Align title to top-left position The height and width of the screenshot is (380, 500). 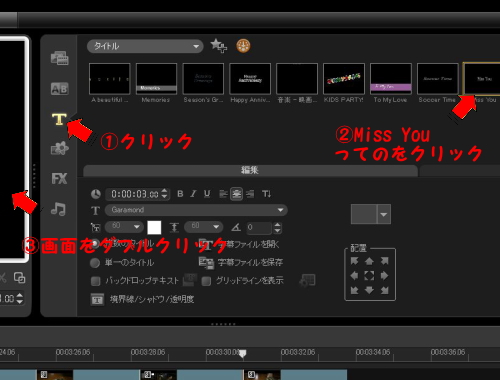tap(354, 261)
